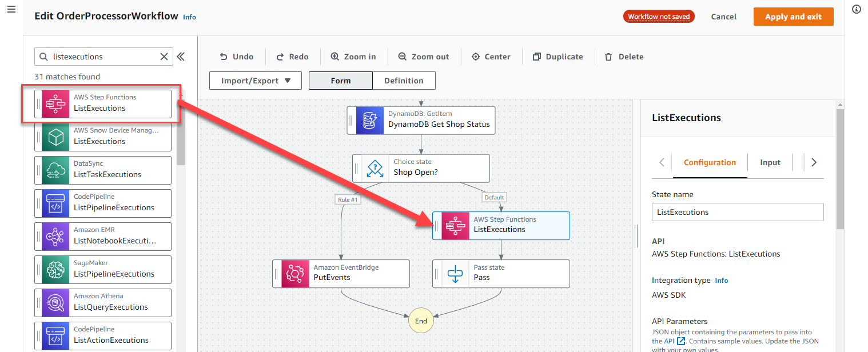
Task: Collapse the states browser panel
Action: (x=181, y=57)
